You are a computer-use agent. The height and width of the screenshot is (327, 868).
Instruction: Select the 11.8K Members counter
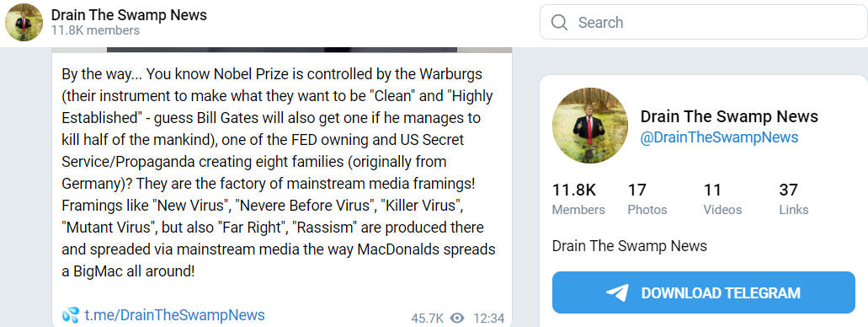[x=578, y=199]
